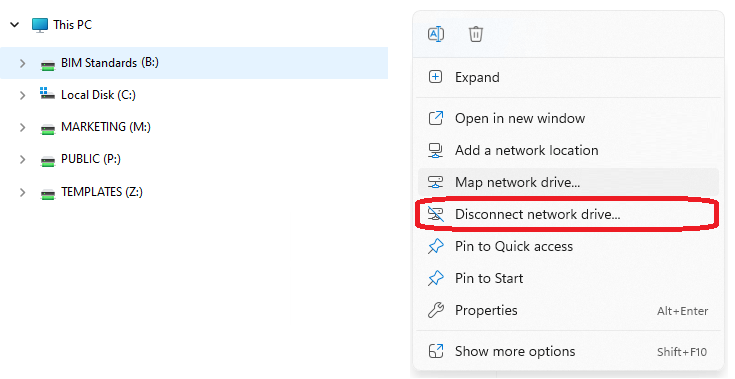Image resolution: width=735 pixels, height=379 pixels.
Task: Open Properties from the context menu
Action: tap(568, 310)
